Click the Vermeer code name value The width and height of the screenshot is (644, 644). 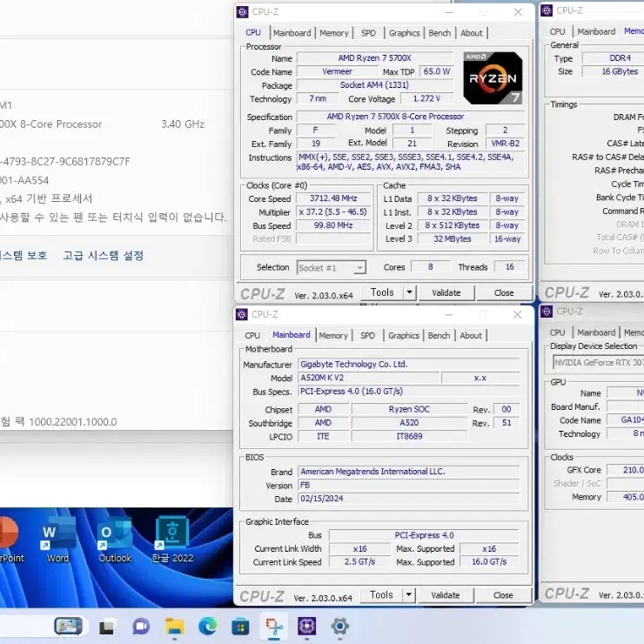(x=337, y=71)
